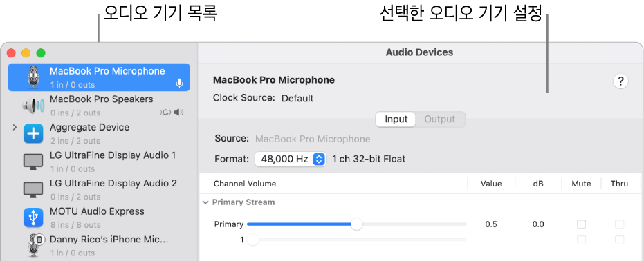This screenshot has height=261, width=644.
Task: Click the default input microphone indicator icon
Action: tap(179, 84)
